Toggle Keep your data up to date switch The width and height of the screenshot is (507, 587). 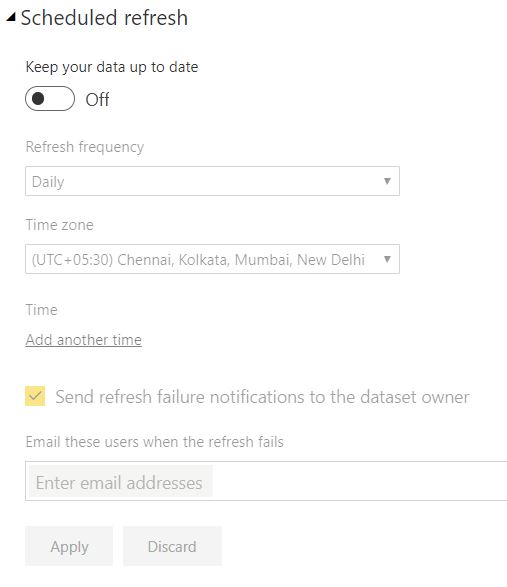(50, 99)
